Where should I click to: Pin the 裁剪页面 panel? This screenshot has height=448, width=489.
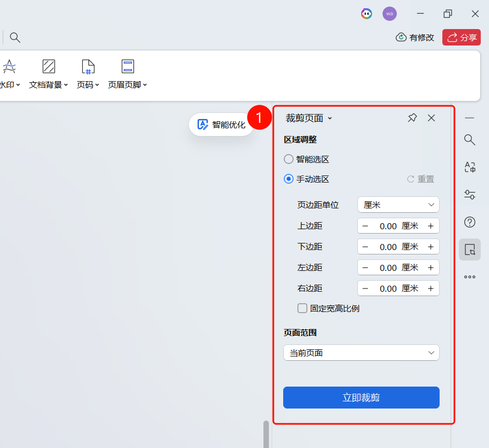[412, 118]
